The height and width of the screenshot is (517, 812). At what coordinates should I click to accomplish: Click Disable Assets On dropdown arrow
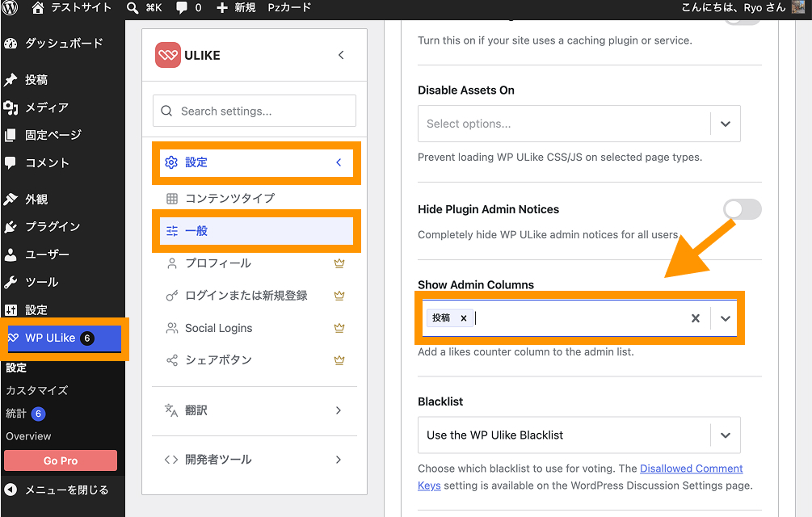[726, 124]
